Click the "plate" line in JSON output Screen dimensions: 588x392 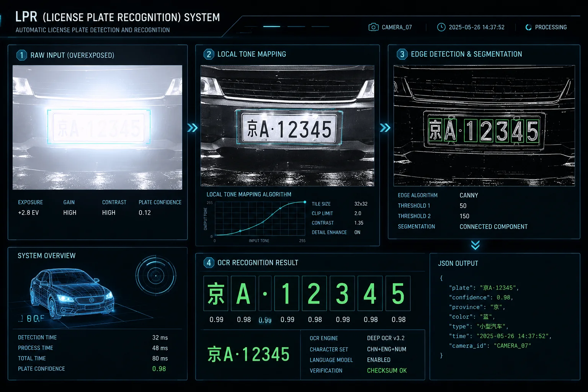click(x=484, y=288)
